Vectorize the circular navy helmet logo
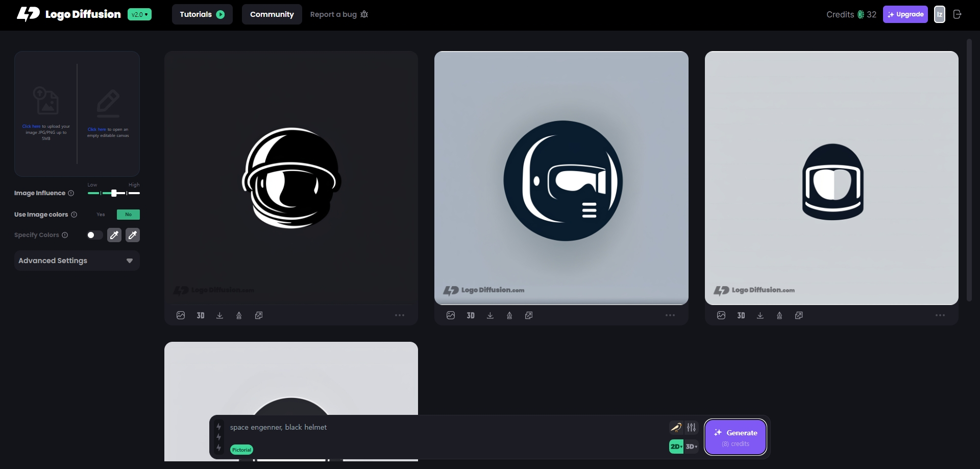This screenshot has width=980, height=469. click(509, 315)
